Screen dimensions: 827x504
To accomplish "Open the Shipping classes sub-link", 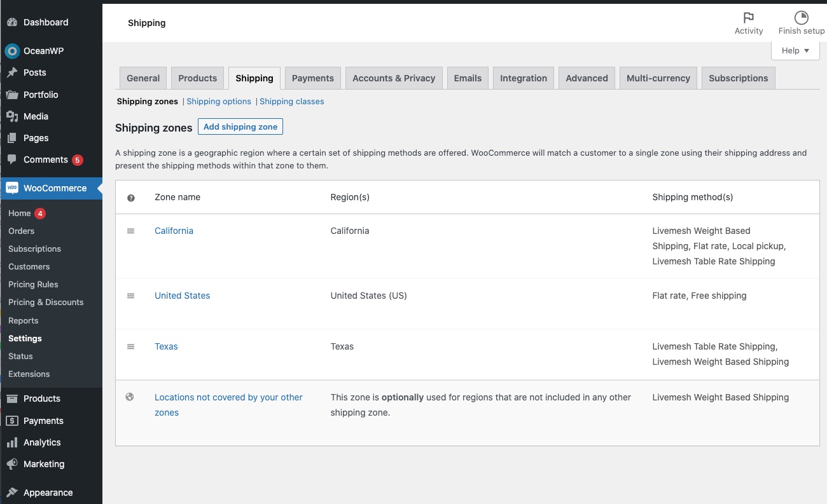I will (x=292, y=102).
